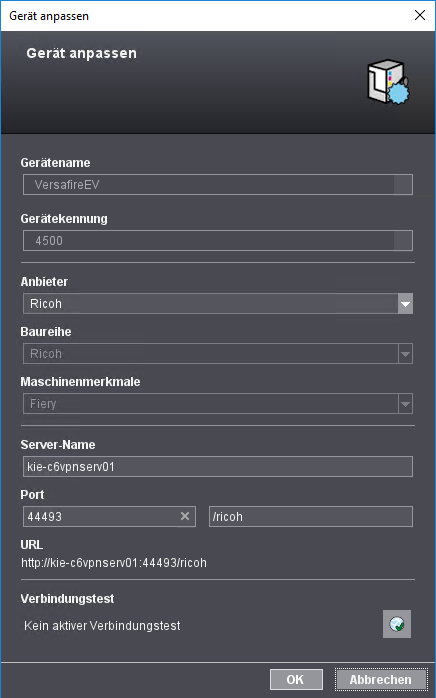Click the /ricoh path input field
This screenshot has width=436, height=698.
tap(311, 516)
